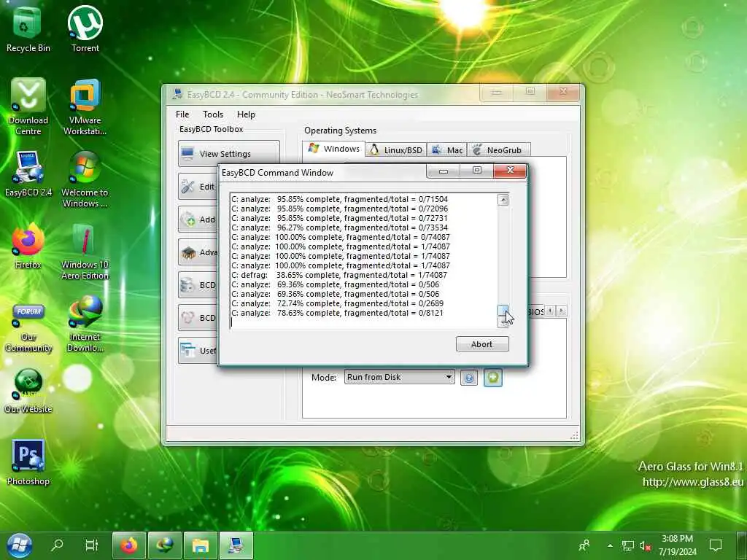Click the EasyBCD Command Window title bar

322,172
